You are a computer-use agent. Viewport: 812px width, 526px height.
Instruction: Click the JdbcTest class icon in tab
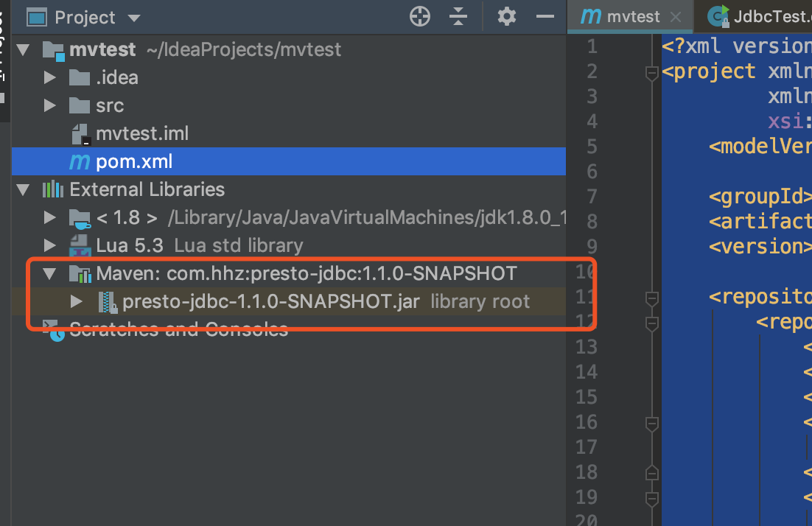pyautogui.click(x=718, y=16)
